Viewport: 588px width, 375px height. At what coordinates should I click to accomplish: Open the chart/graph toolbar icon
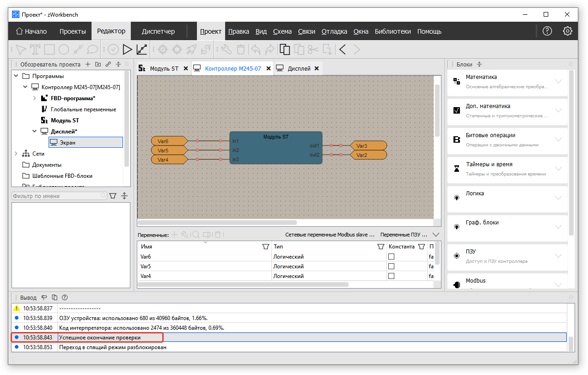tap(142, 49)
